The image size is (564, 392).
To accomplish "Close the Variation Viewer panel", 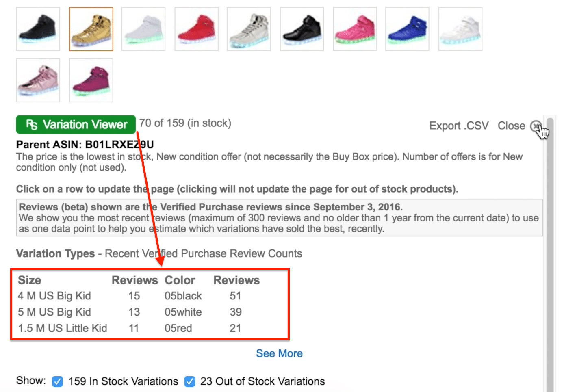I will (511, 126).
